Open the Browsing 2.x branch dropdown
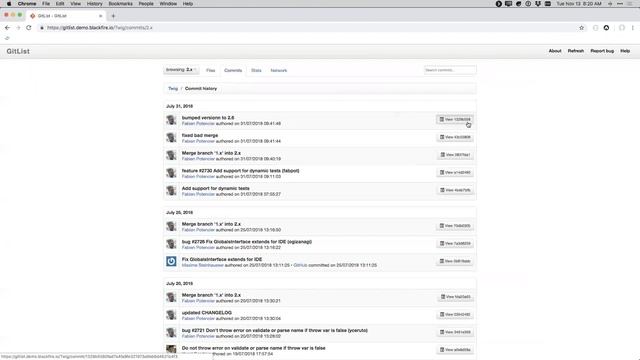 (181, 70)
